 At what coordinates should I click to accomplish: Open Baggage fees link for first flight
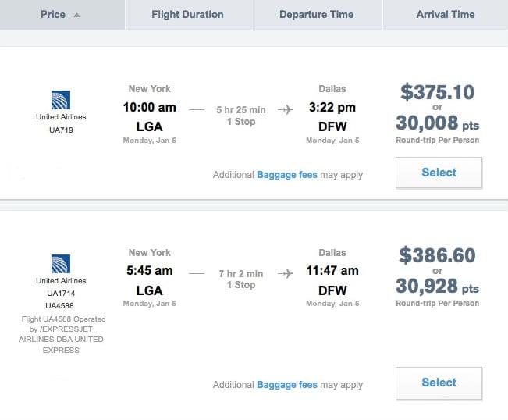pos(286,175)
